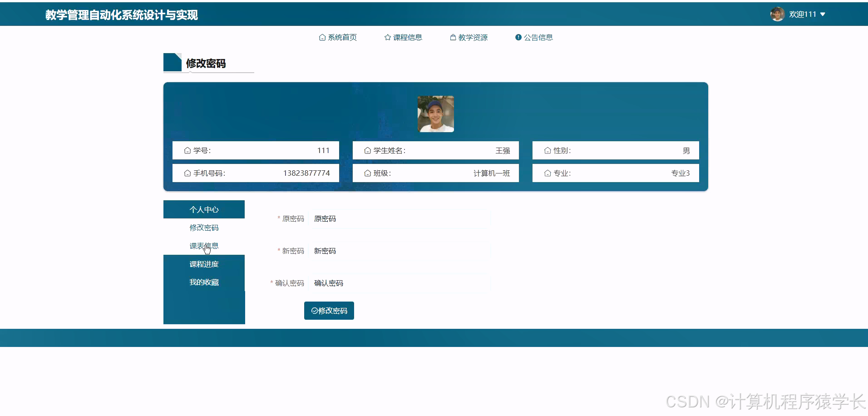Click the house icon beside 专业
Screen dimensions: 868x416
547,173
